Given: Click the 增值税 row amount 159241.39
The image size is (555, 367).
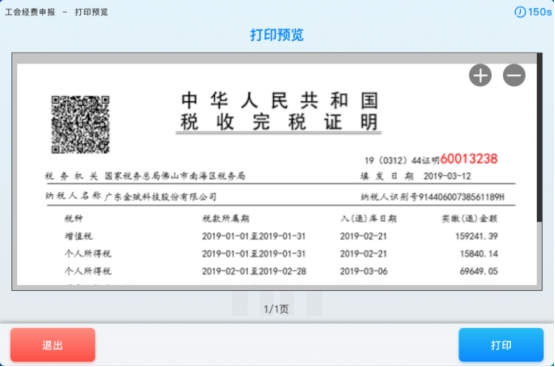Looking at the screenshot, I should pyautogui.click(x=476, y=236).
